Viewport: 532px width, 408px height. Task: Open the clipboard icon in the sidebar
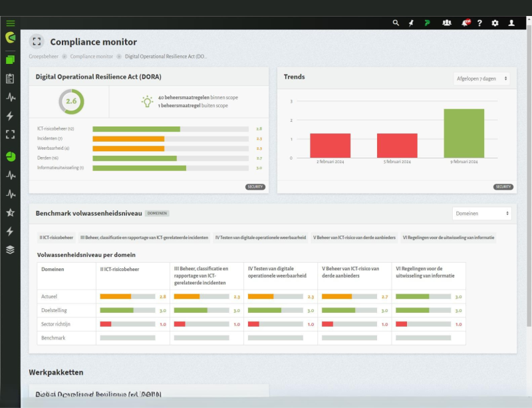pyautogui.click(x=10, y=79)
